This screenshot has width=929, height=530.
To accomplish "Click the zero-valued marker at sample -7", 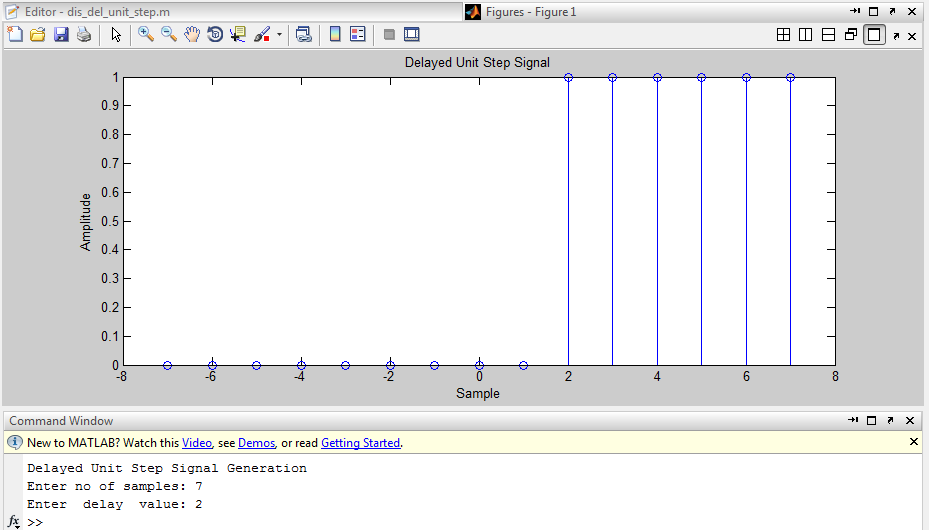I will click(168, 365).
